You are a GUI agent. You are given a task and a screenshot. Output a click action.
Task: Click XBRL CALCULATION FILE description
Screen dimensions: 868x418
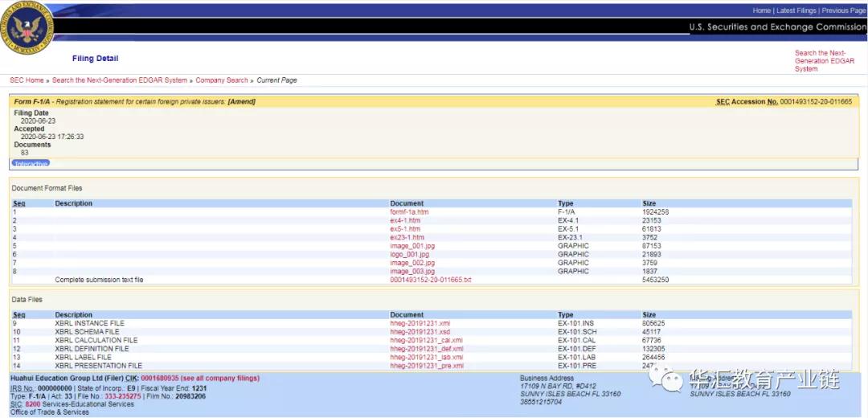(96, 340)
